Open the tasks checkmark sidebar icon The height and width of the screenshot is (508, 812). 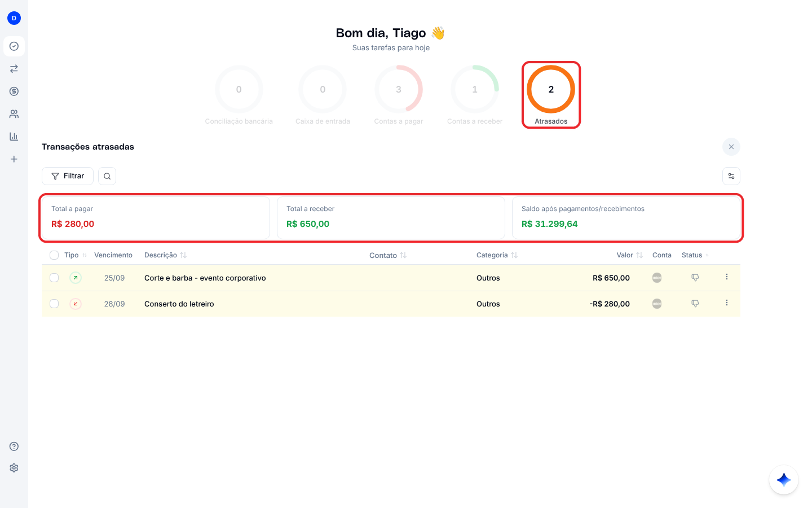point(14,46)
